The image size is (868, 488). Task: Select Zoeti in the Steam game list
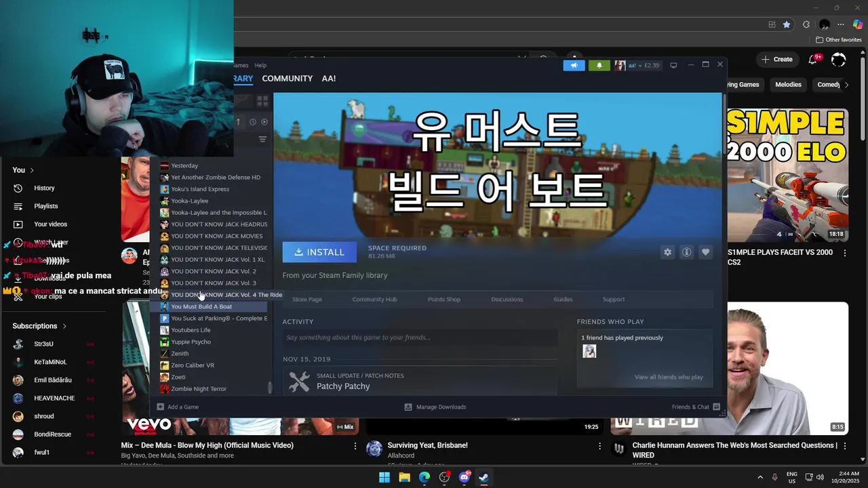point(178,377)
